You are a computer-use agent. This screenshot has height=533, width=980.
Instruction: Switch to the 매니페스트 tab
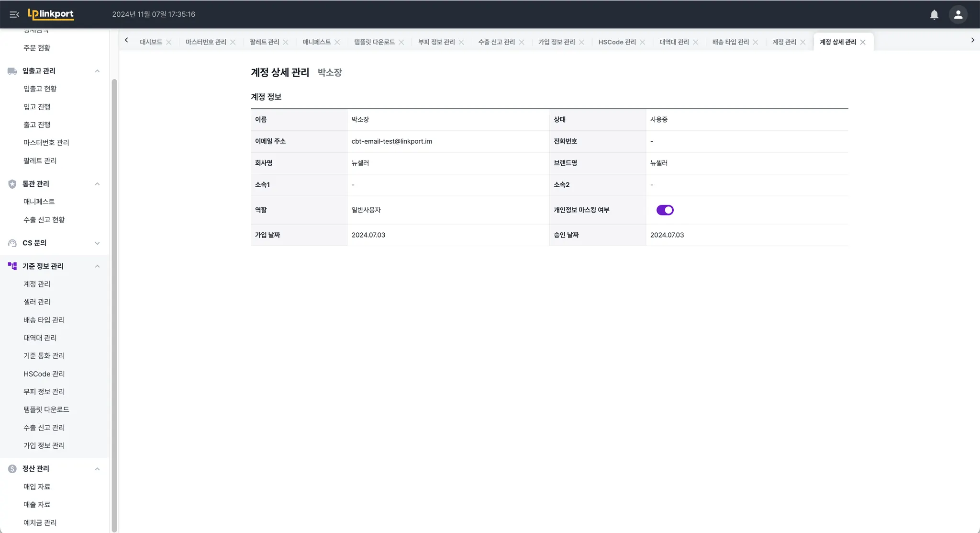coord(316,42)
